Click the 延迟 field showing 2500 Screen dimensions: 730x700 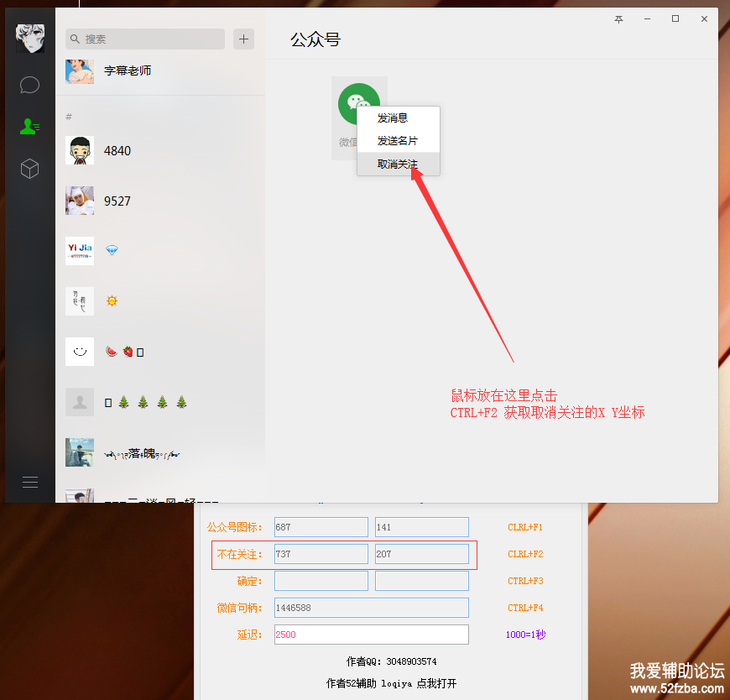tap(372, 635)
